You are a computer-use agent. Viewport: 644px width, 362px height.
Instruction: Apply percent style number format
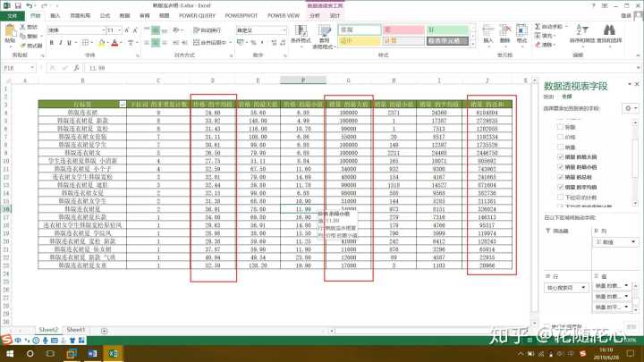[x=253, y=42]
